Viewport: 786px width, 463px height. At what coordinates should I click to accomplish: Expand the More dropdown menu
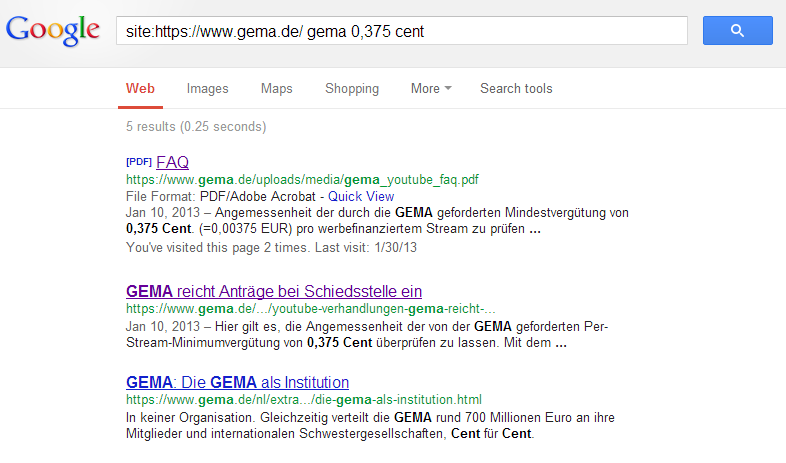[431, 89]
